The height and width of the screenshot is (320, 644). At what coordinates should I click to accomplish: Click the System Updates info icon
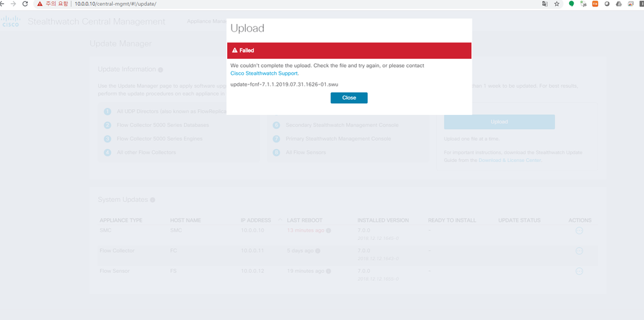point(152,200)
